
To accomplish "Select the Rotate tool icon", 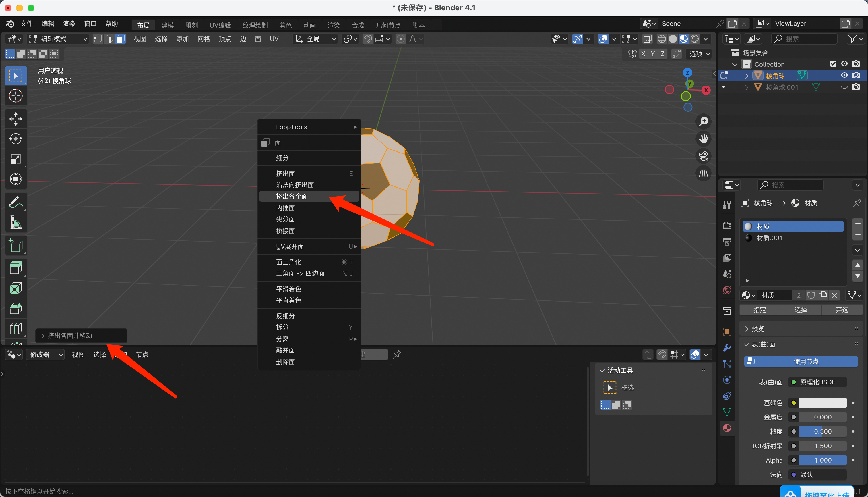I will point(16,139).
